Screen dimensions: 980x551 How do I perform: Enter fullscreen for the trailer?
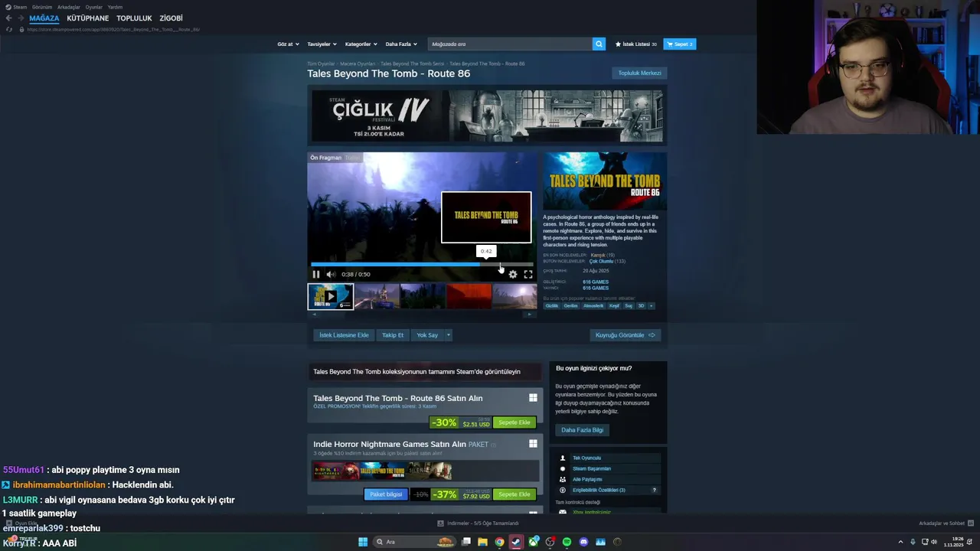point(528,274)
